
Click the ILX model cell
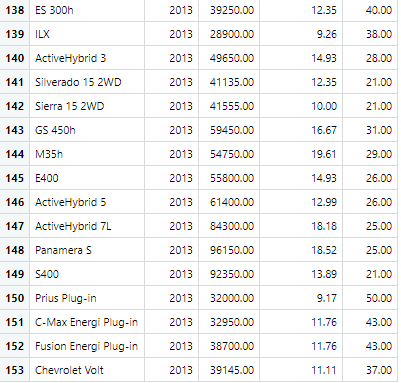coord(87,34)
